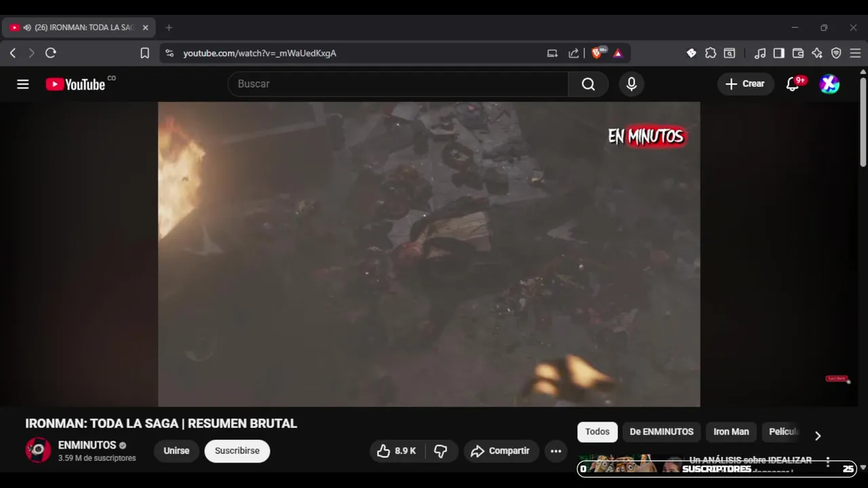Viewport: 868px width, 488px height.
Task: Click the scrollbar down arrow
Action: point(863,468)
